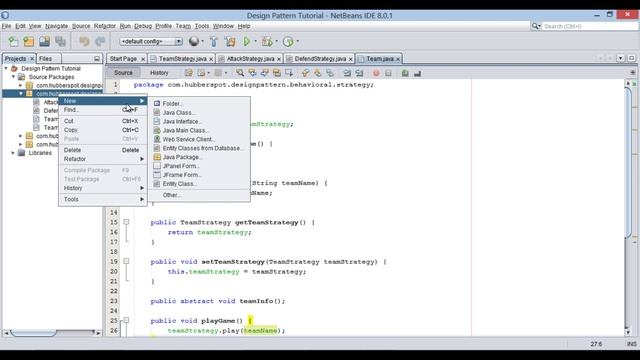Choose Other from New submenu

[x=199, y=195]
